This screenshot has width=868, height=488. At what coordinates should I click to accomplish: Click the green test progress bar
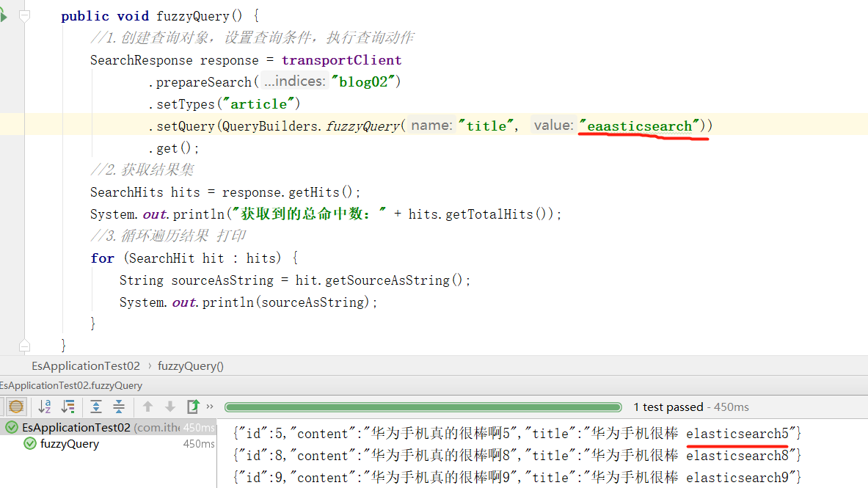tap(424, 407)
